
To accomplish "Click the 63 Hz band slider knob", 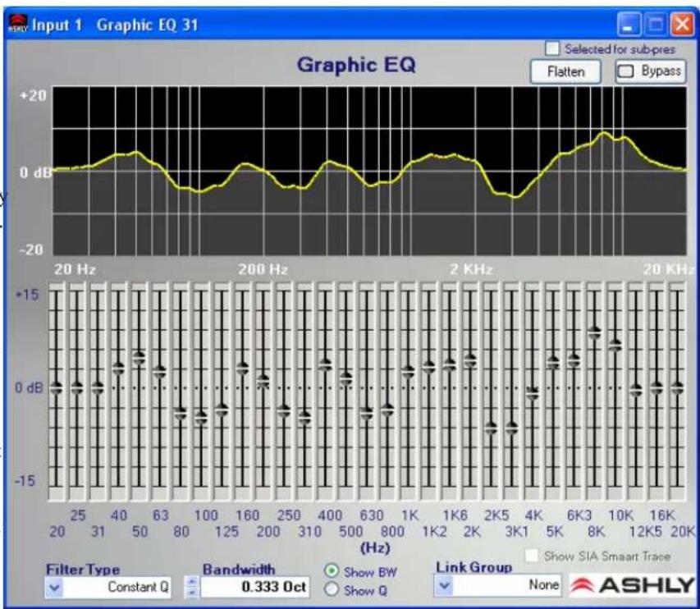I will point(160,371).
